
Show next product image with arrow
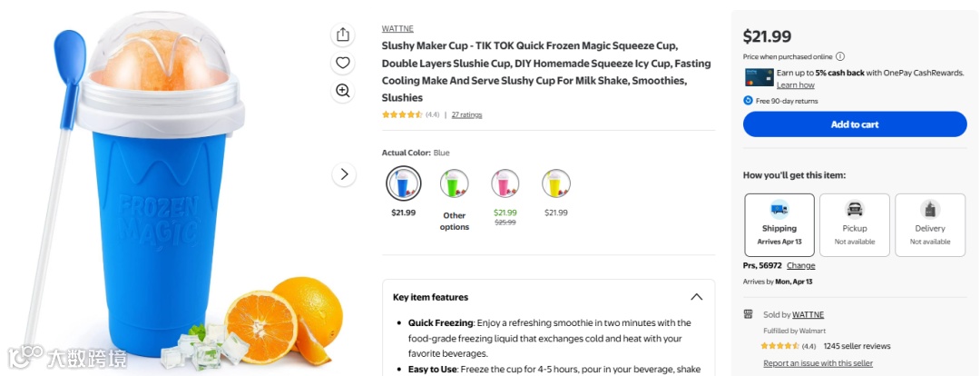(344, 174)
